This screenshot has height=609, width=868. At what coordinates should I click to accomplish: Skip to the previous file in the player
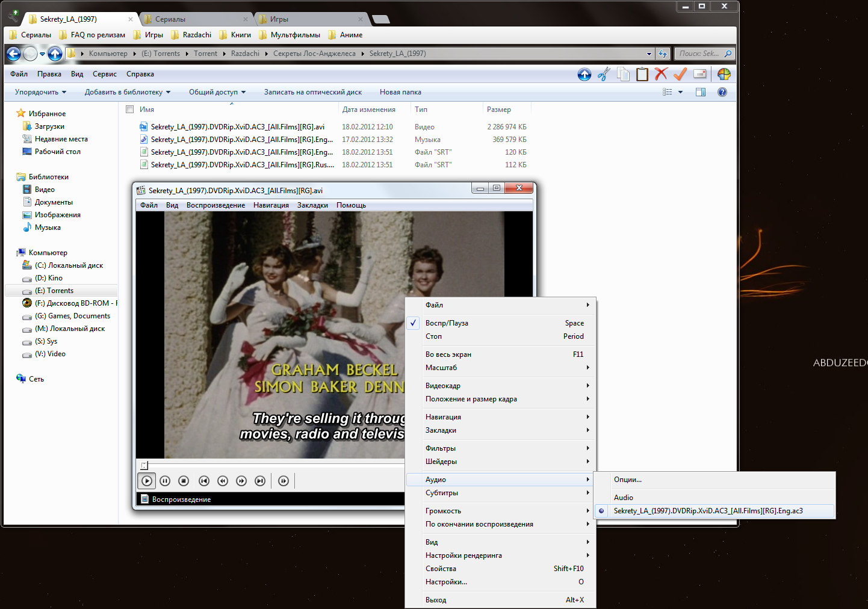pos(204,481)
